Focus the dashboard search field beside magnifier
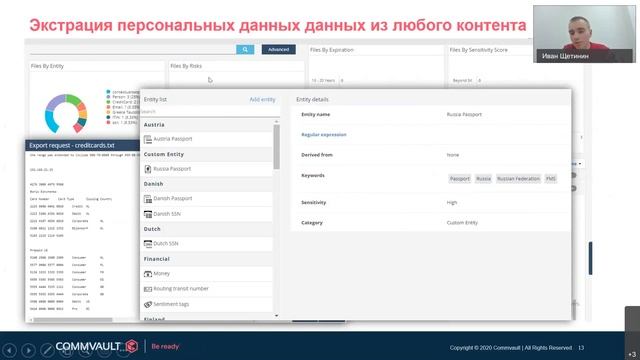The image size is (640, 360). (x=132, y=50)
